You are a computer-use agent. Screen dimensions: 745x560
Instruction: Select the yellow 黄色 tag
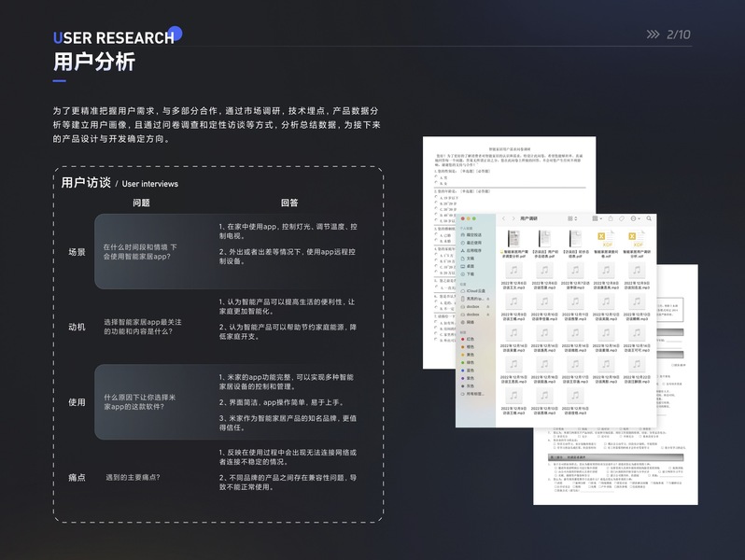point(468,355)
